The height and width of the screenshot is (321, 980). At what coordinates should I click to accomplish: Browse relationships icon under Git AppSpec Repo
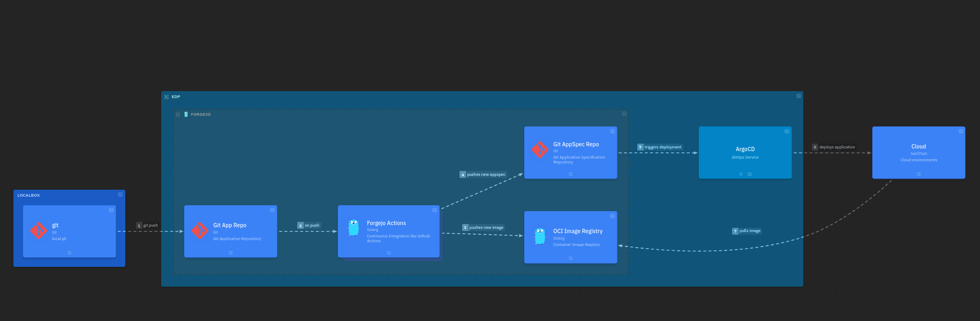tap(571, 174)
